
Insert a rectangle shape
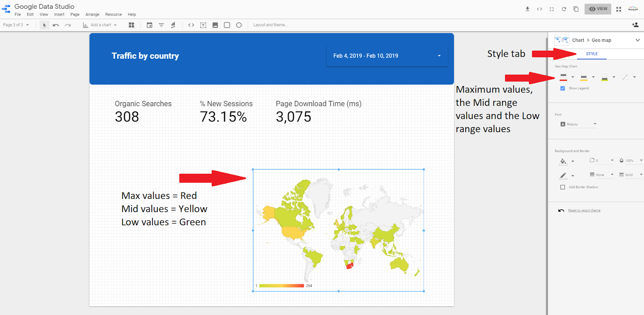click(227, 25)
